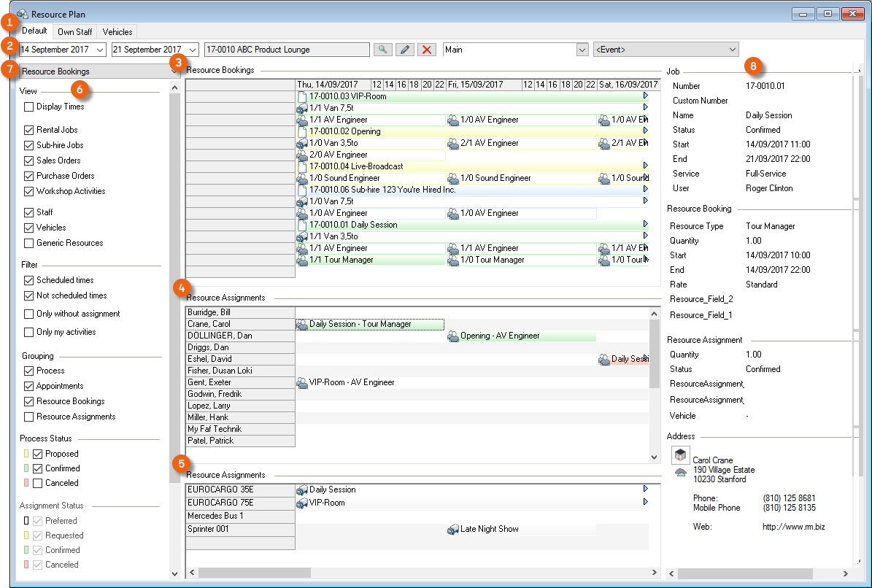The width and height of the screenshot is (872, 588).
Task: Click the document icon beside 17-0010.03 VIP-Room
Action: point(303,96)
